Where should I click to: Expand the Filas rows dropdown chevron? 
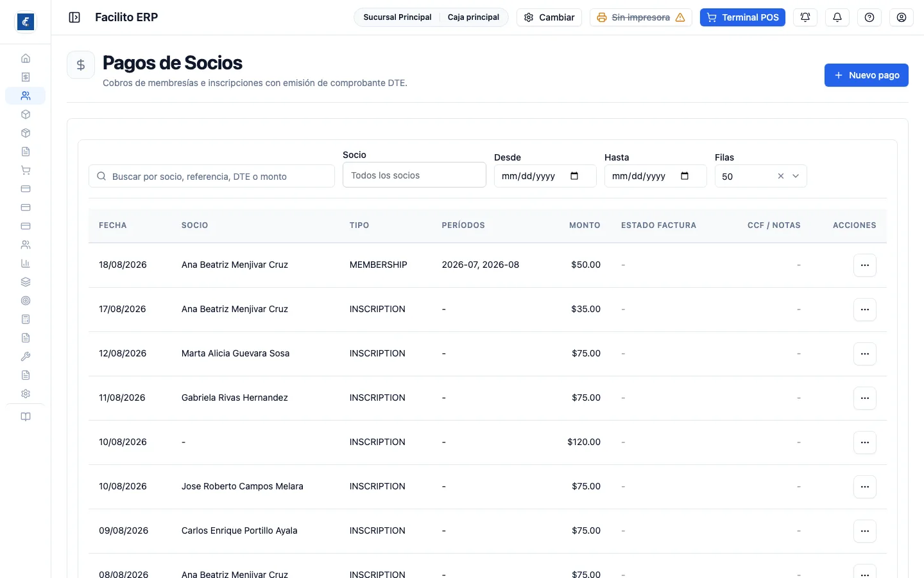(796, 176)
